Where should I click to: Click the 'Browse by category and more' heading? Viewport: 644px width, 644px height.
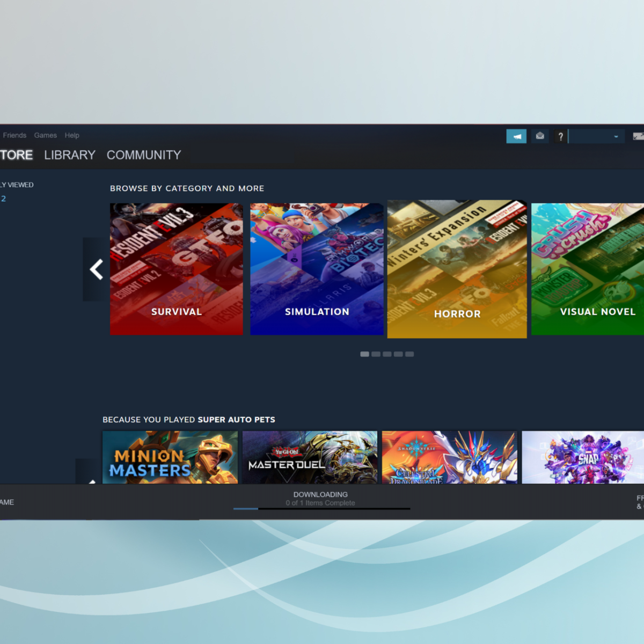click(x=187, y=188)
